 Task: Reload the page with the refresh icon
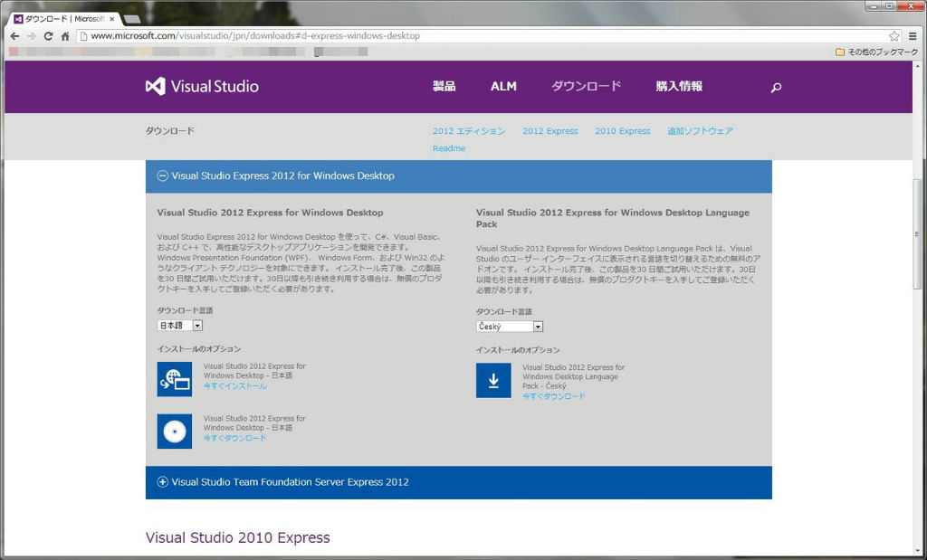tap(48, 36)
